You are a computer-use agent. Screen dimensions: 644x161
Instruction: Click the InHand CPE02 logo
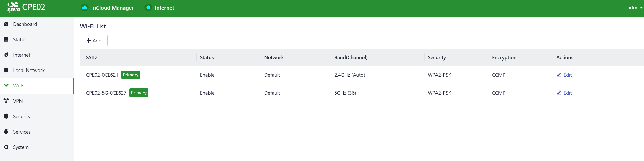pyautogui.click(x=26, y=7)
